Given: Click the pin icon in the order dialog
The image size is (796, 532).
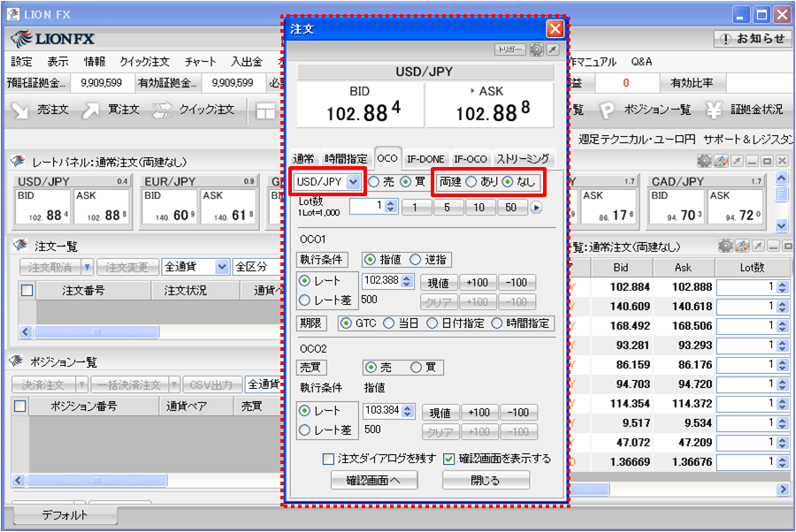Looking at the screenshot, I should [x=553, y=49].
